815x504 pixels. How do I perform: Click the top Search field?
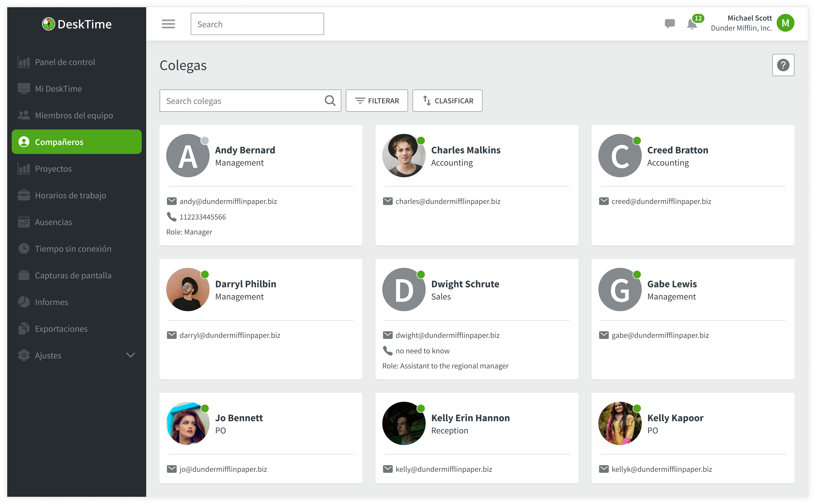[257, 24]
